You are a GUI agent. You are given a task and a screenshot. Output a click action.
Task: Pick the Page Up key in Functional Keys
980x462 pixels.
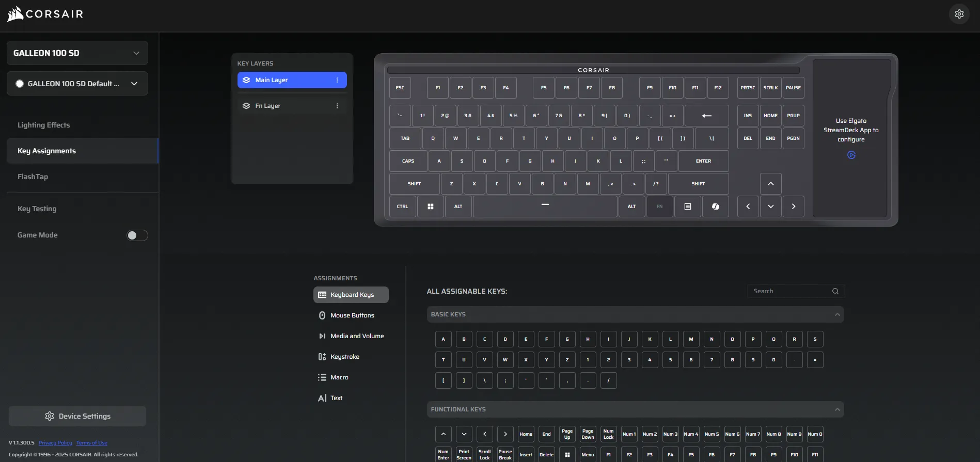pos(567,434)
